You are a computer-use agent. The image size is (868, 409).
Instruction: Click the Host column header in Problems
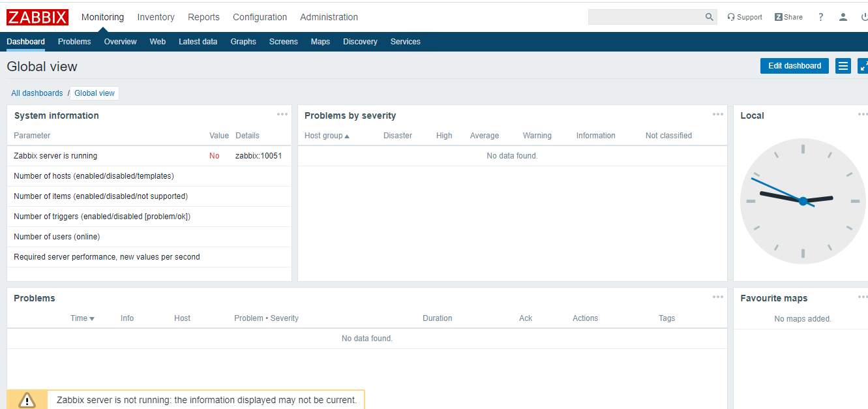tap(183, 318)
